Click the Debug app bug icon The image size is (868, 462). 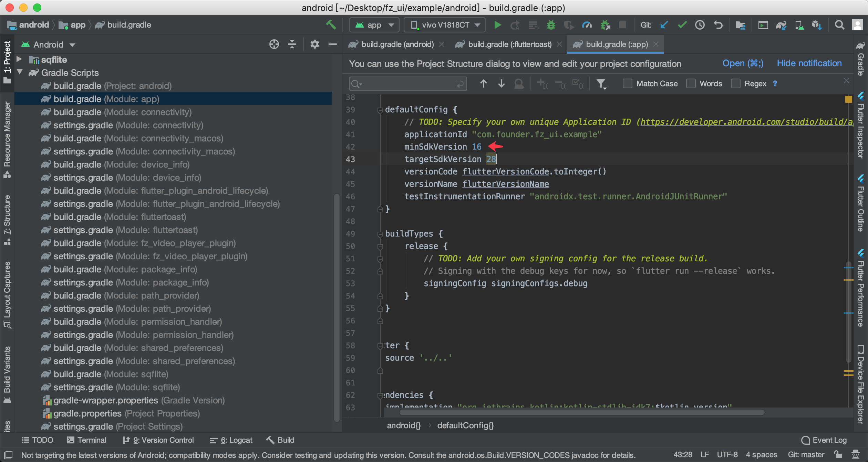click(x=551, y=25)
